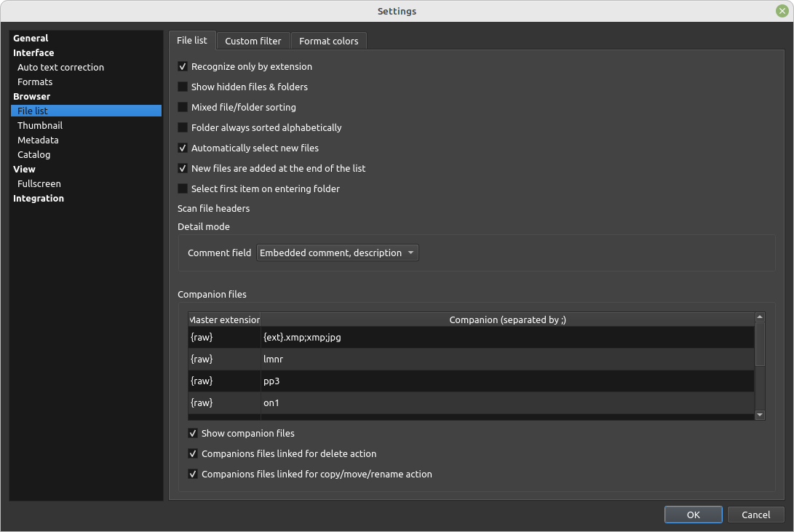Click the Cancel button
The image size is (794, 532).
click(755, 515)
